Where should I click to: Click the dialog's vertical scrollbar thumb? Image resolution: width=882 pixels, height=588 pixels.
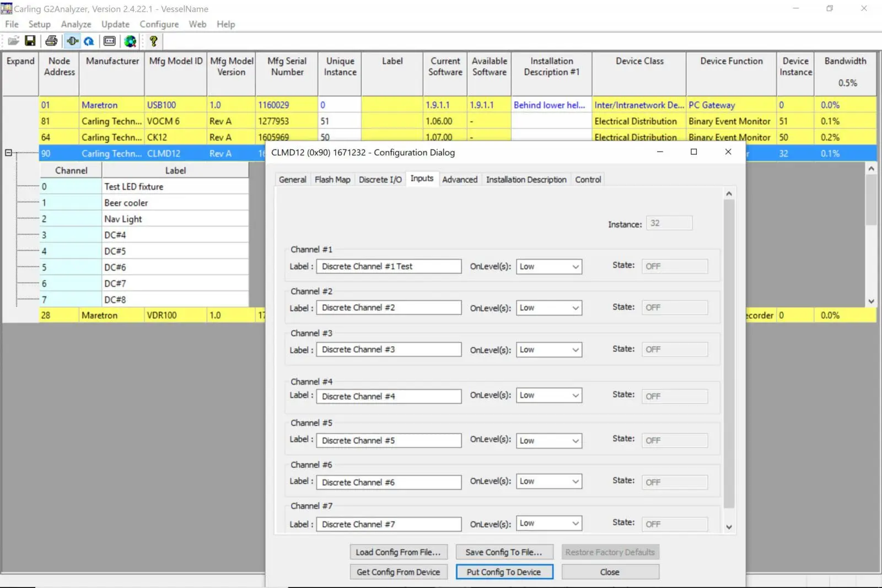(x=729, y=353)
